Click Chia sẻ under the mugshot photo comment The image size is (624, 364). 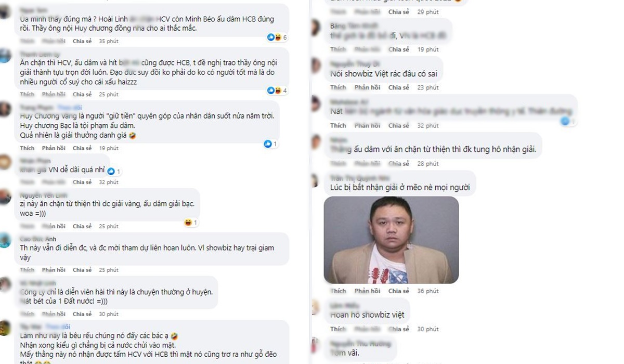(399, 291)
